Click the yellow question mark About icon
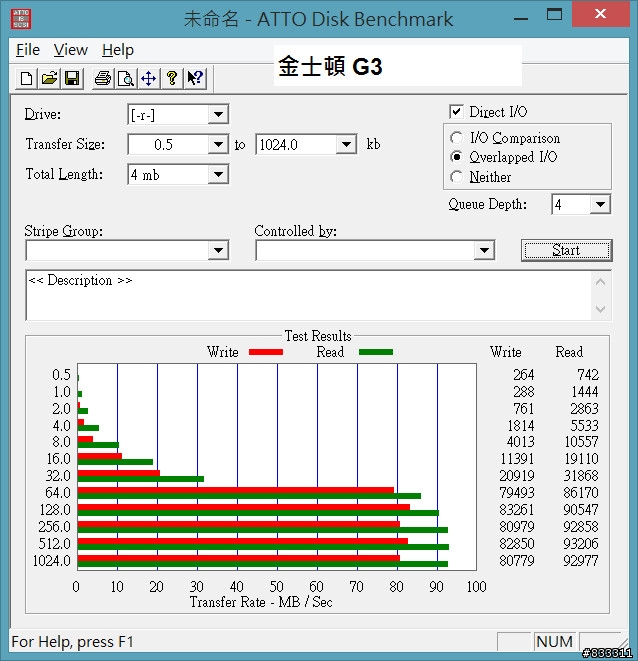 click(172, 78)
